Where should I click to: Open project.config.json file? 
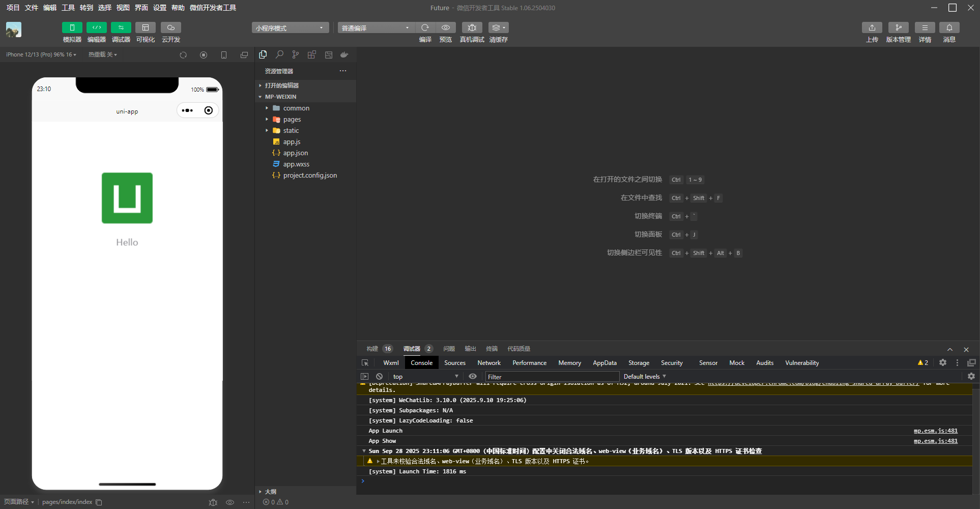pos(305,175)
